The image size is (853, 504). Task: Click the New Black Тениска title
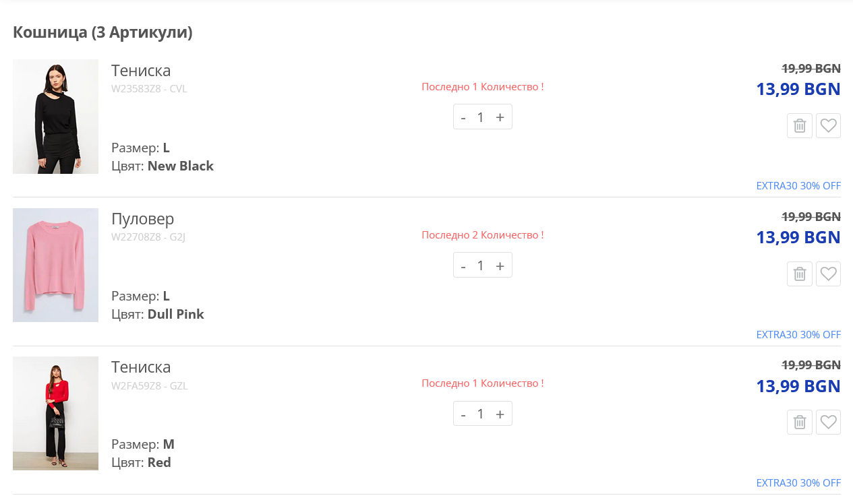[141, 71]
